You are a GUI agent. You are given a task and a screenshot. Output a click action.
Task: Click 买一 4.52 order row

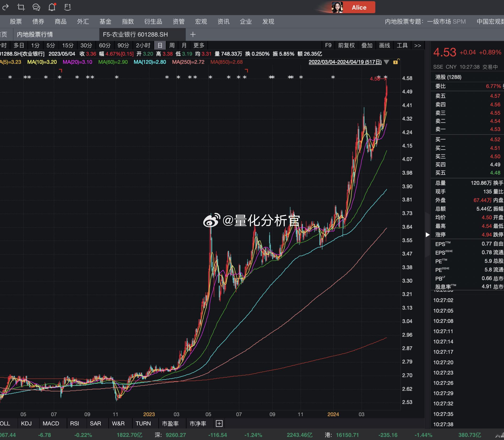[467, 140]
